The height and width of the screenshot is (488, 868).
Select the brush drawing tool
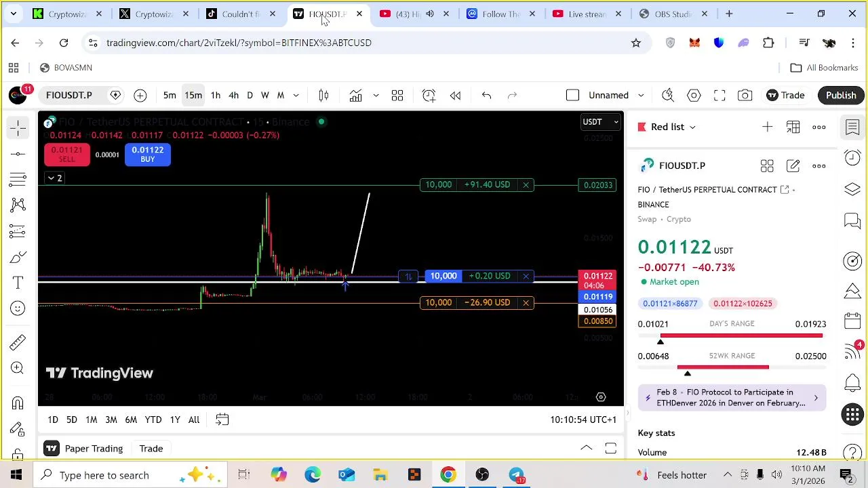pos(18,257)
